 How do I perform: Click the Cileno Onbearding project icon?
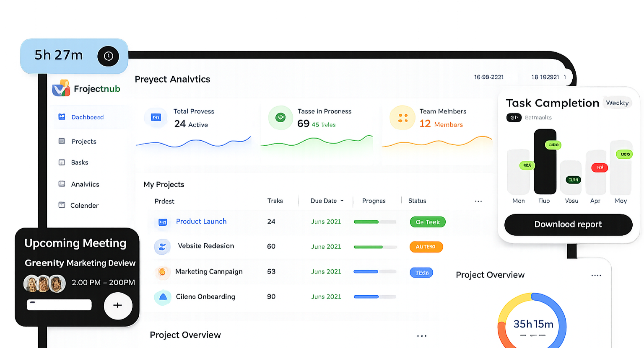(163, 297)
